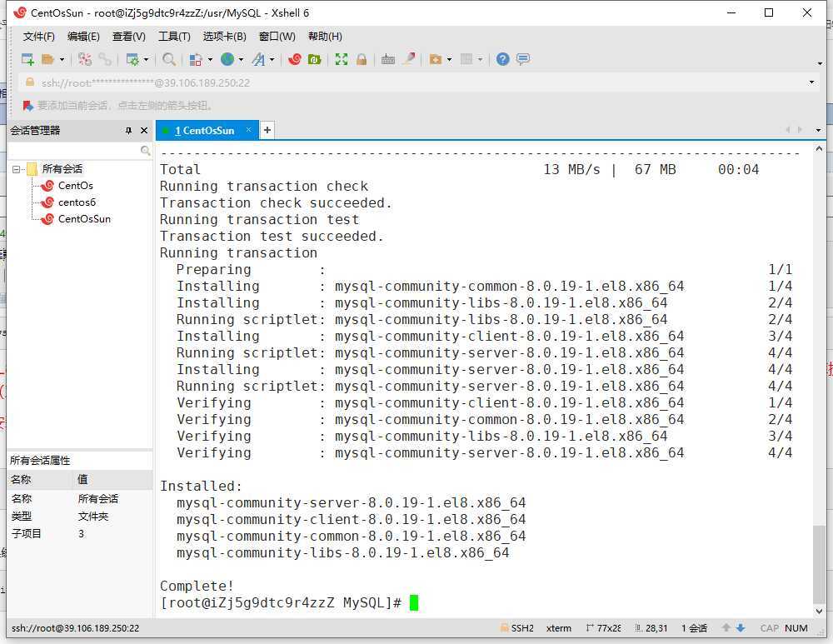Click the Find magnifier toolbar icon
Viewport: 833px width, 644px height.
click(x=169, y=59)
